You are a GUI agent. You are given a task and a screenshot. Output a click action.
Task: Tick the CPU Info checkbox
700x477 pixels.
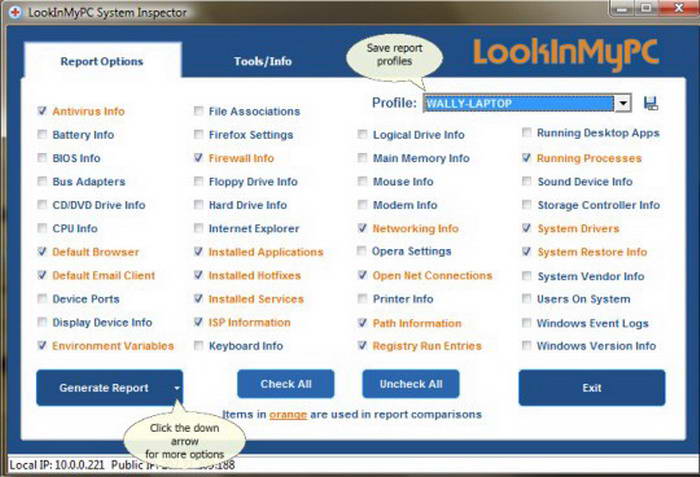point(42,228)
